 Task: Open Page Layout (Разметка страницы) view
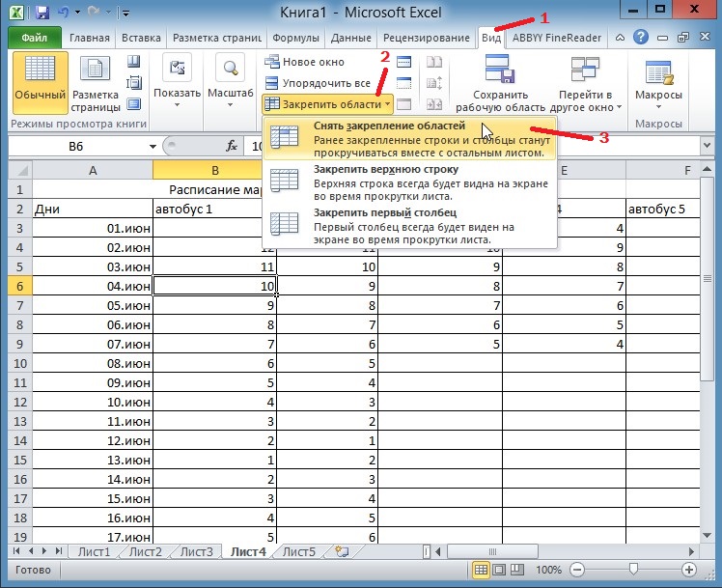point(96,83)
